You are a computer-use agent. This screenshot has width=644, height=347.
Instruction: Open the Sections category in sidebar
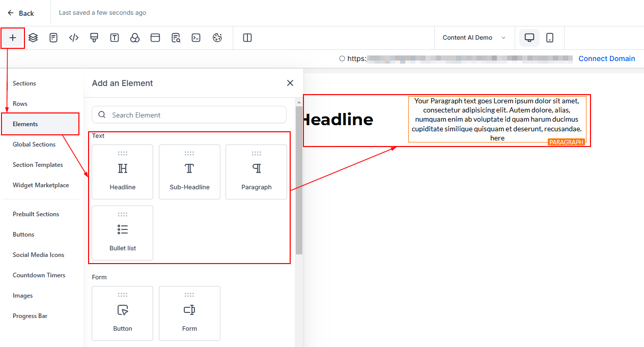point(24,83)
